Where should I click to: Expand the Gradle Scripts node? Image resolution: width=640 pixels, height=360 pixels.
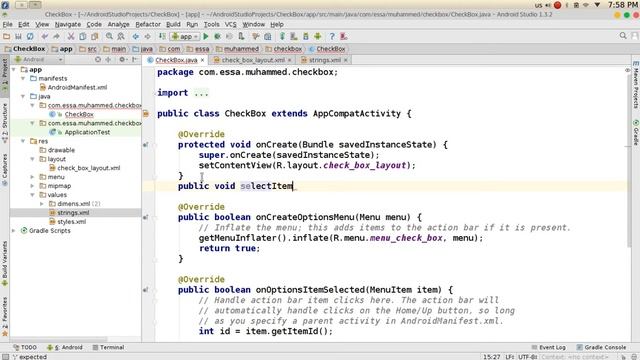tap(14, 231)
